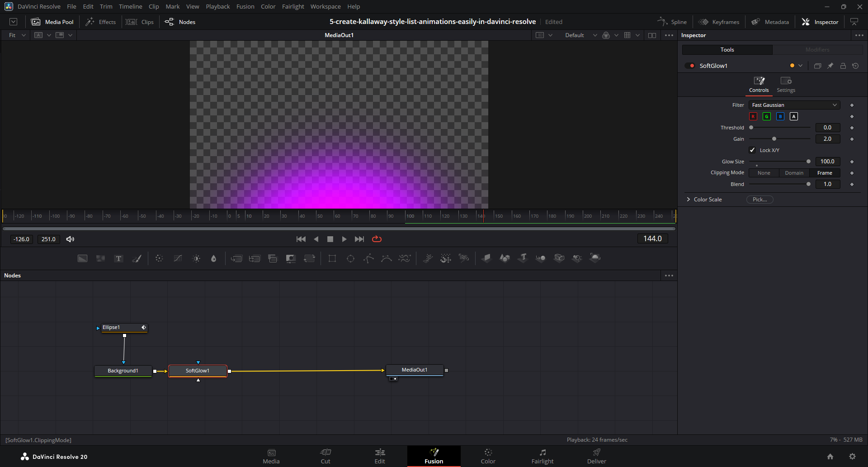
Task: Switch to the Settings tab in Inspector
Action: (x=786, y=85)
